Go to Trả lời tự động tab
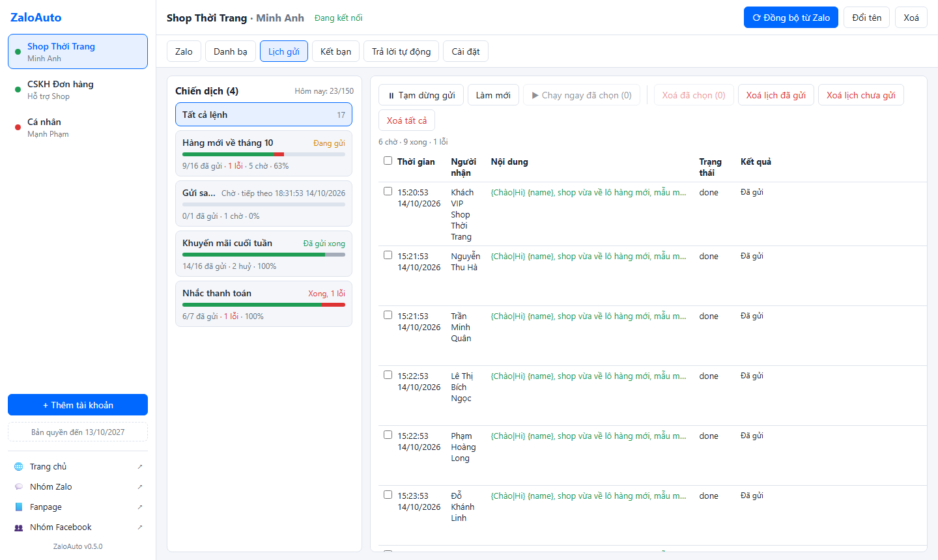Image resolution: width=938 pixels, height=560 pixels. pos(401,51)
